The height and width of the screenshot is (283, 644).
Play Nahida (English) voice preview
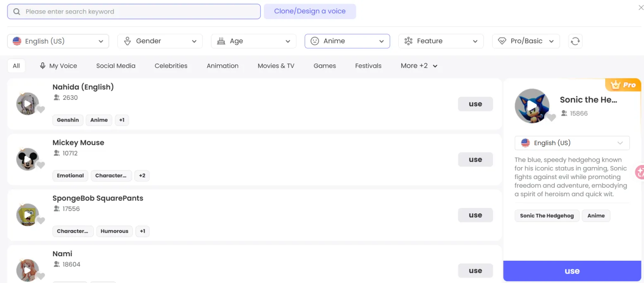(27, 104)
